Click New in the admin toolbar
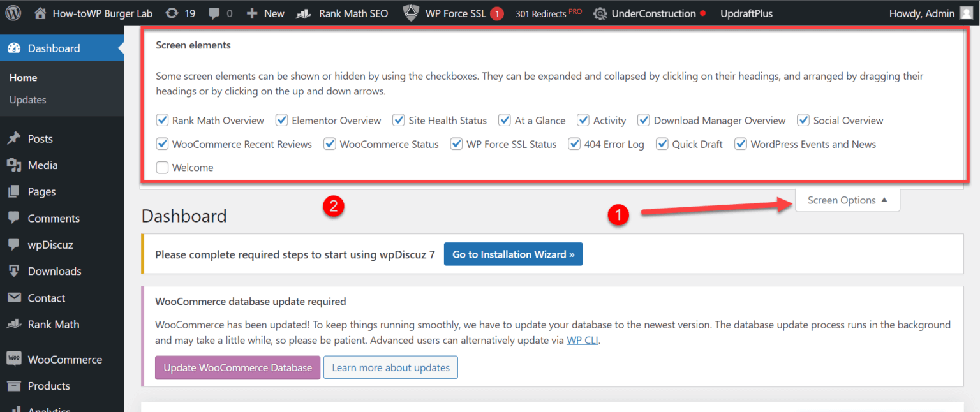 click(265, 13)
